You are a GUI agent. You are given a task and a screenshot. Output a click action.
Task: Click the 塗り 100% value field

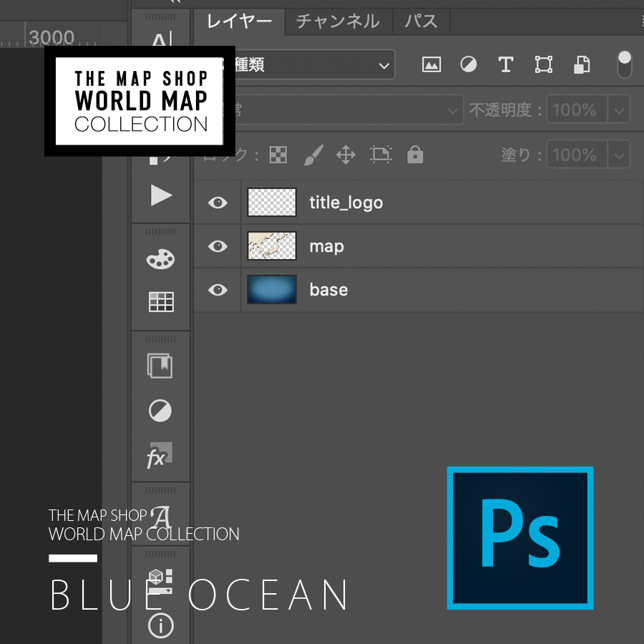click(x=577, y=155)
